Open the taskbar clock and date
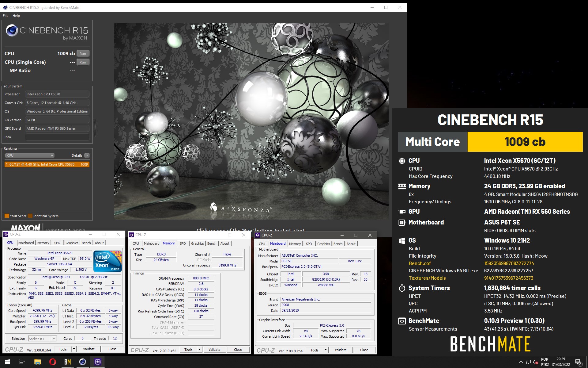The width and height of the screenshot is (588, 368). pyautogui.click(x=561, y=362)
